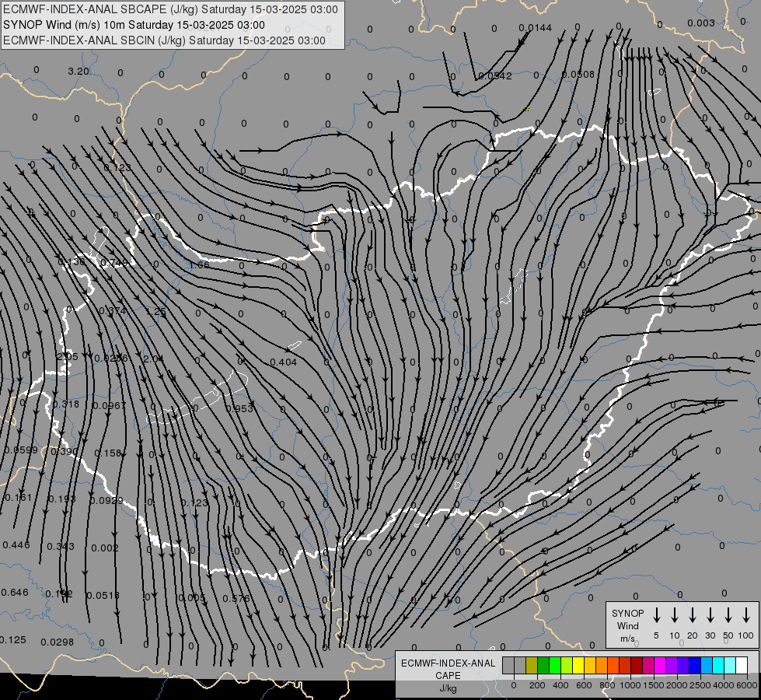Click the 0.390 value on map
Image resolution: width=761 pixels, height=700 pixels.
[x=64, y=452]
